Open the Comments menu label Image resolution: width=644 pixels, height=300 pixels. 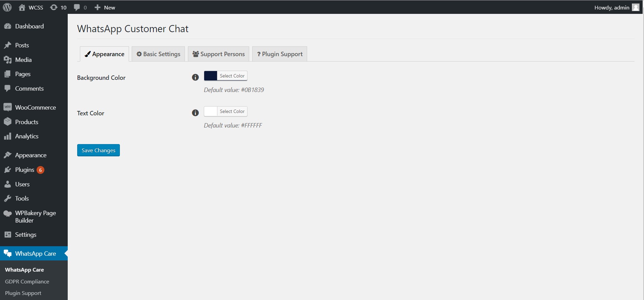(x=29, y=89)
